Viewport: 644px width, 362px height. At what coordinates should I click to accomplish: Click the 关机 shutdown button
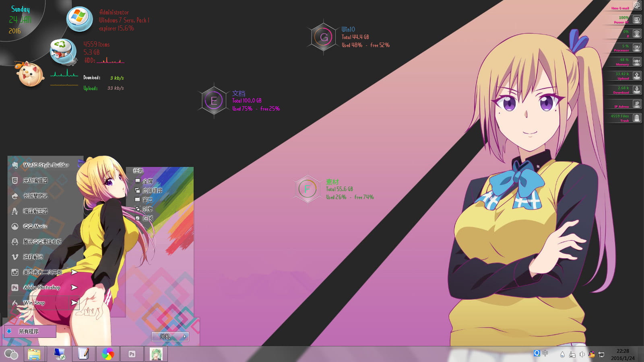click(x=165, y=337)
